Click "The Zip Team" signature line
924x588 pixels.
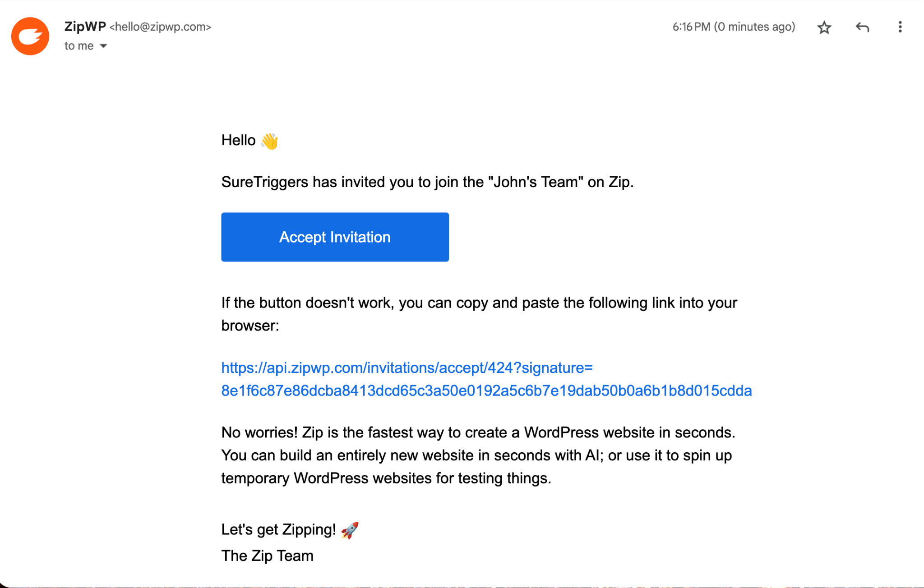(267, 556)
